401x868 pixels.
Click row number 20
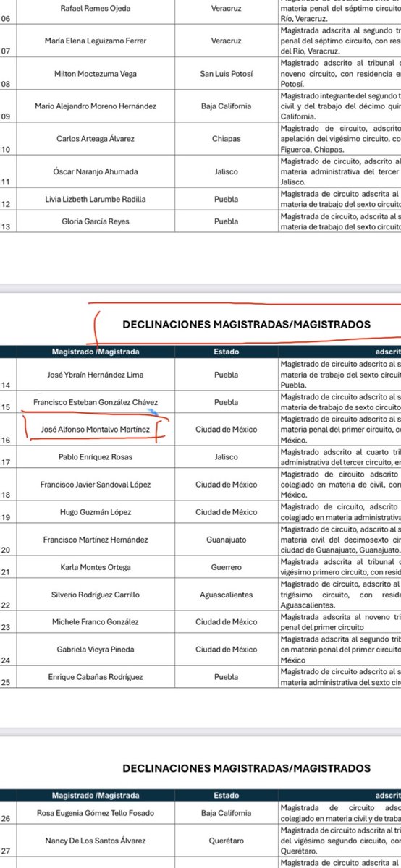[x=6, y=550]
